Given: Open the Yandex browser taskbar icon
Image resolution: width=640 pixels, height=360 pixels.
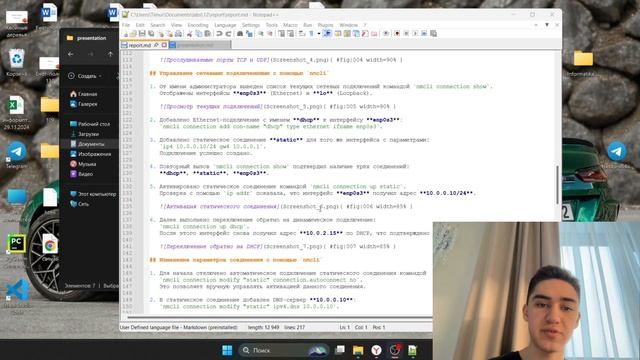Looking at the screenshot, I should tap(376, 350).
